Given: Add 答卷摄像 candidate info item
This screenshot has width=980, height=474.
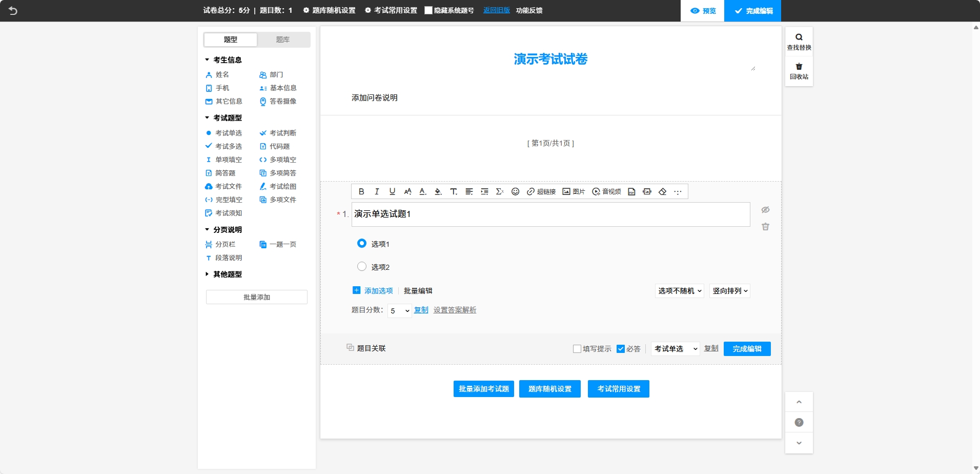Looking at the screenshot, I should 278,101.
